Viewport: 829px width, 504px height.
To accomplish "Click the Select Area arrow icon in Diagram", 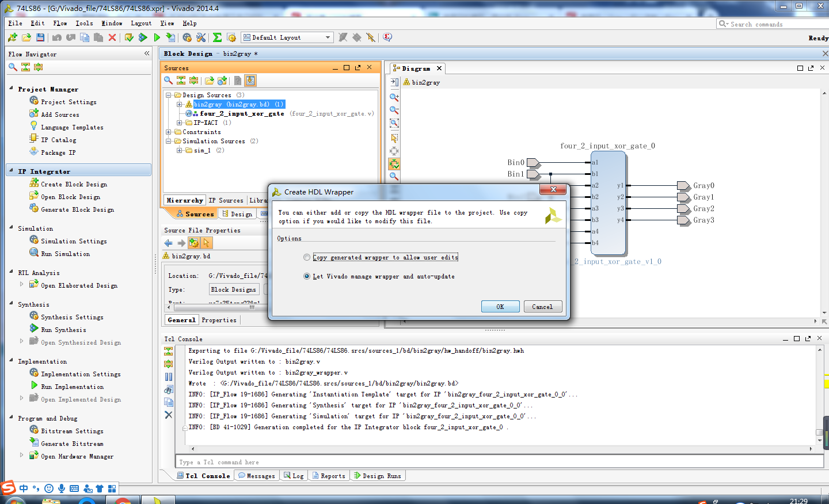I will point(394,138).
